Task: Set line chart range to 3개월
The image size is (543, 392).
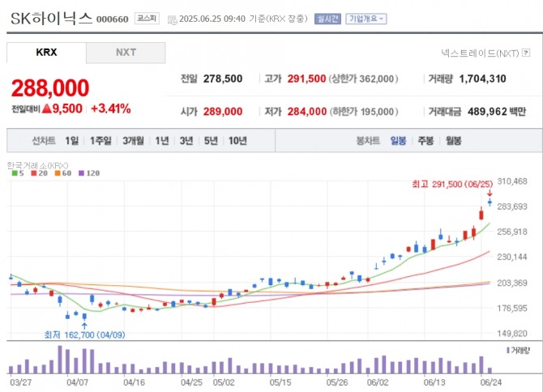Action: click(x=133, y=140)
